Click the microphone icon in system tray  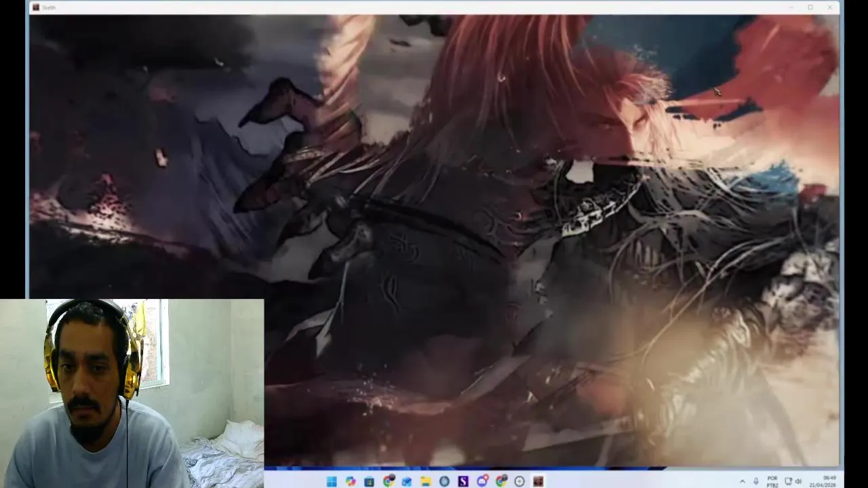tap(756, 481)
